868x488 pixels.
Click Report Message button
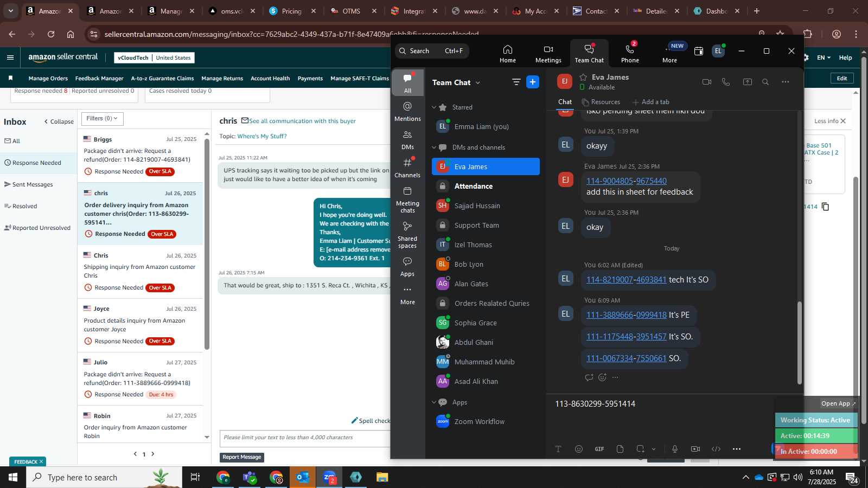tap(242, 457)
